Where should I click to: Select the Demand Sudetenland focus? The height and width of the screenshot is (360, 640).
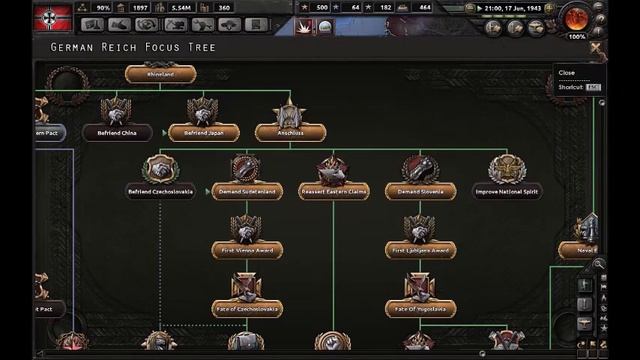[247, 191]
